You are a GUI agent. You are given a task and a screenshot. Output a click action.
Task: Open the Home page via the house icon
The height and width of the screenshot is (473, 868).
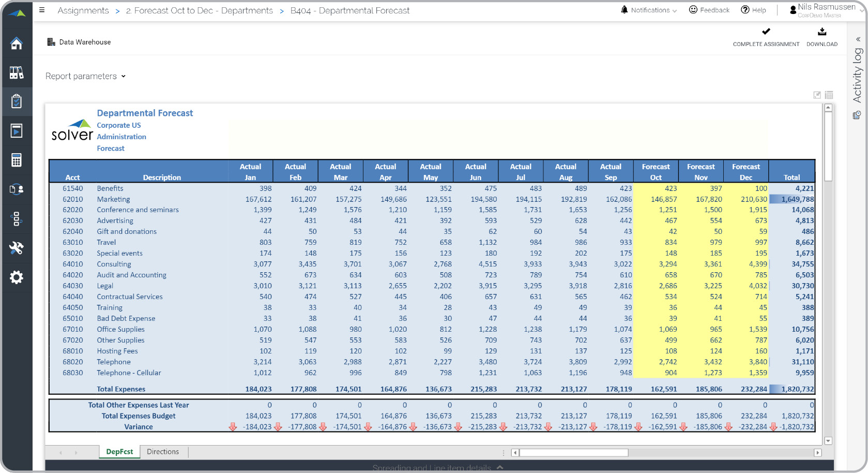click(17, 43)
